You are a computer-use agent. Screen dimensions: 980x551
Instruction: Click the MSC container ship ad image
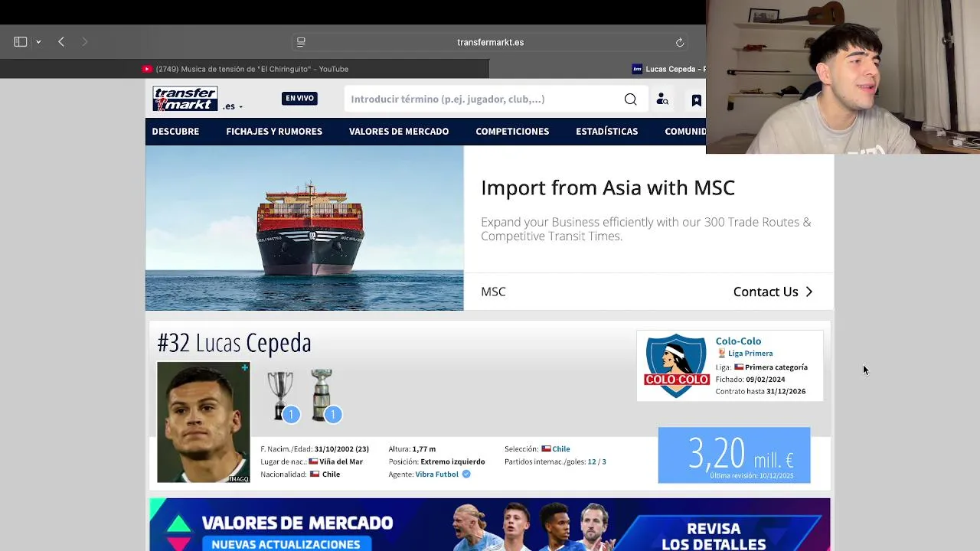coord(305,228)
